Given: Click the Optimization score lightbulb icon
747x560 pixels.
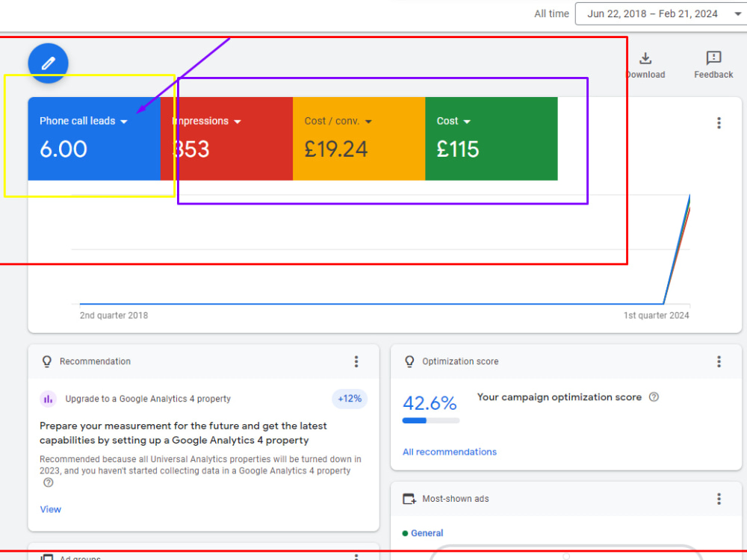Looking at the screenshot, I should [x=409, y=361].
